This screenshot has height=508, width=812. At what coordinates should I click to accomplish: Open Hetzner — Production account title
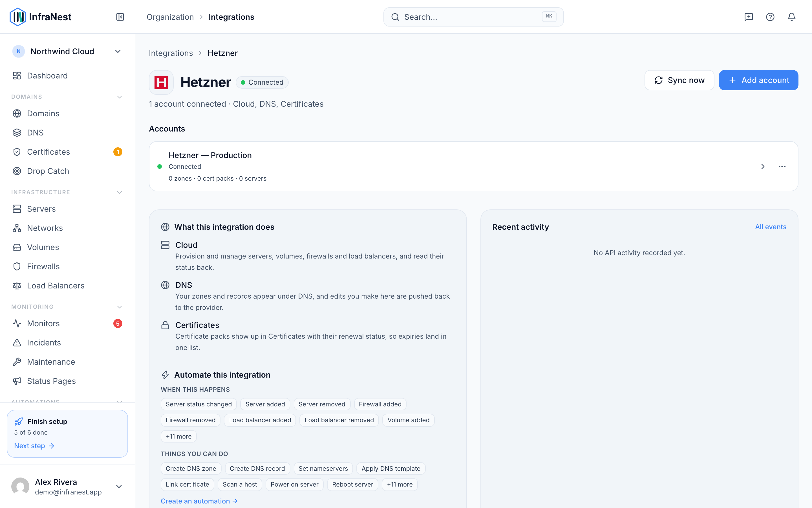click(x=210, y=155)
